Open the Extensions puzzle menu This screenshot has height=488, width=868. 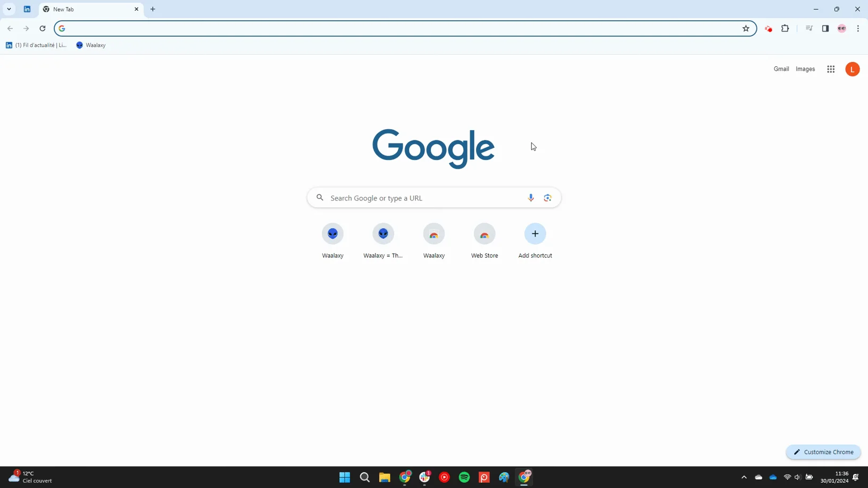785,29
